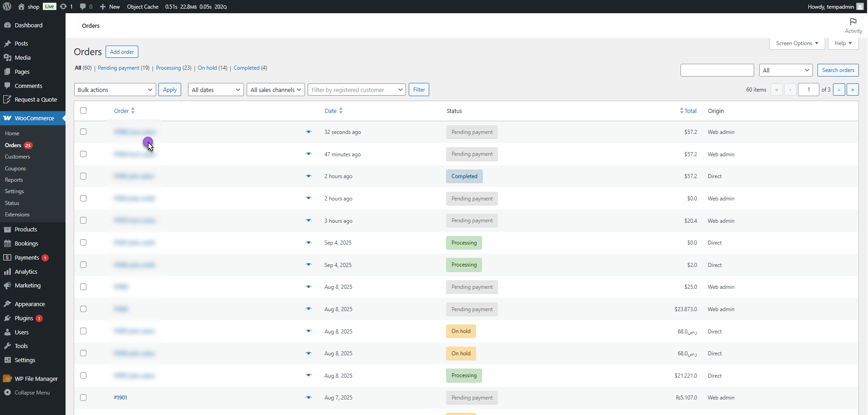The height and width of the screenshot is (415, 868).
Task: Toggle the select all orders checkbox
Action: click(x=83, y=111)
